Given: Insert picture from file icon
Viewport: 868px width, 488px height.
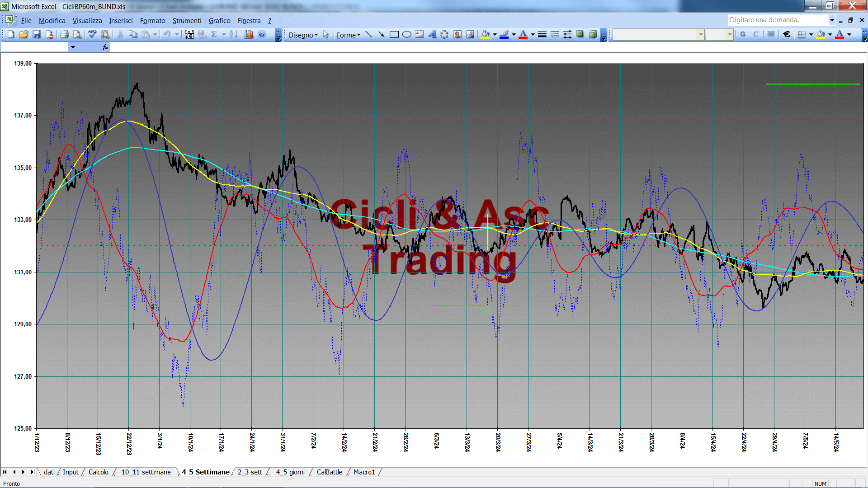Looking at the screenshot, I should tap(470, 34).
